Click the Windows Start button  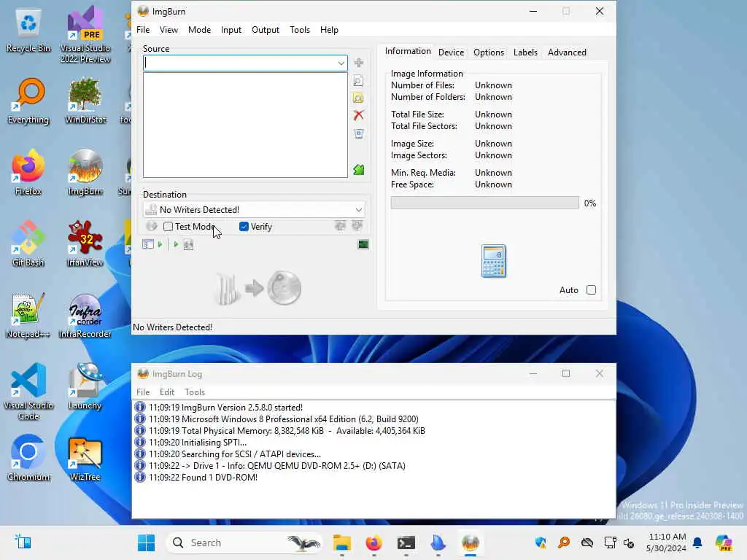pos(146,542)
